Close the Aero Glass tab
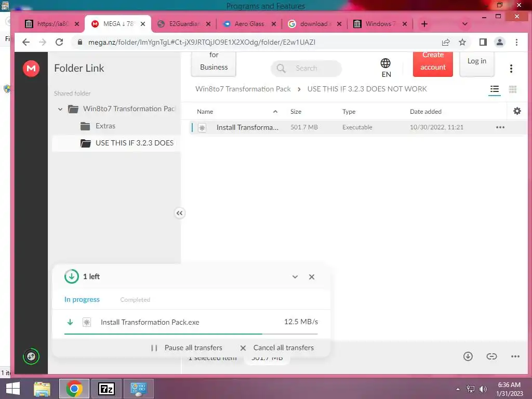532x399 pixels. (273, 24)
